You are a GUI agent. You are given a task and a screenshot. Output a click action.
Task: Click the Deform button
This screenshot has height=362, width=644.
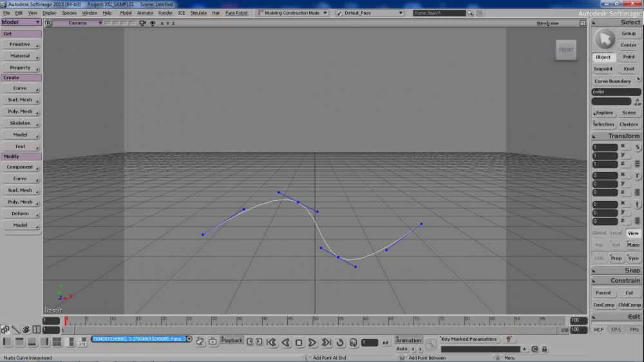click(20, 214)
